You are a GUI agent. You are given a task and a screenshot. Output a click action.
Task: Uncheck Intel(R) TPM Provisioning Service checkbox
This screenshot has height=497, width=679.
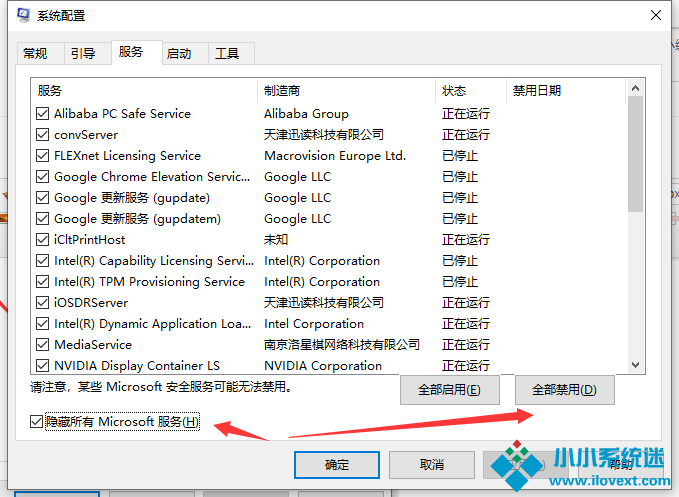42,281
